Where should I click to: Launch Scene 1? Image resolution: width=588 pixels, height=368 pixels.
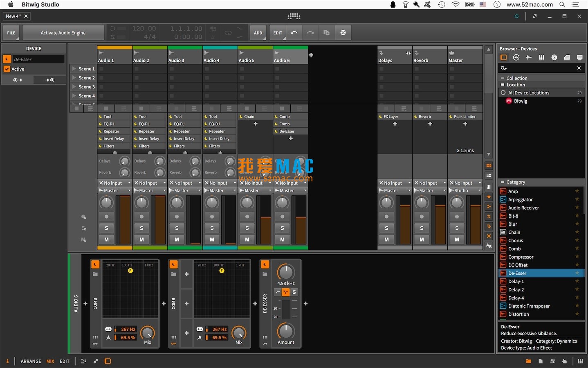tap(74, 69)
